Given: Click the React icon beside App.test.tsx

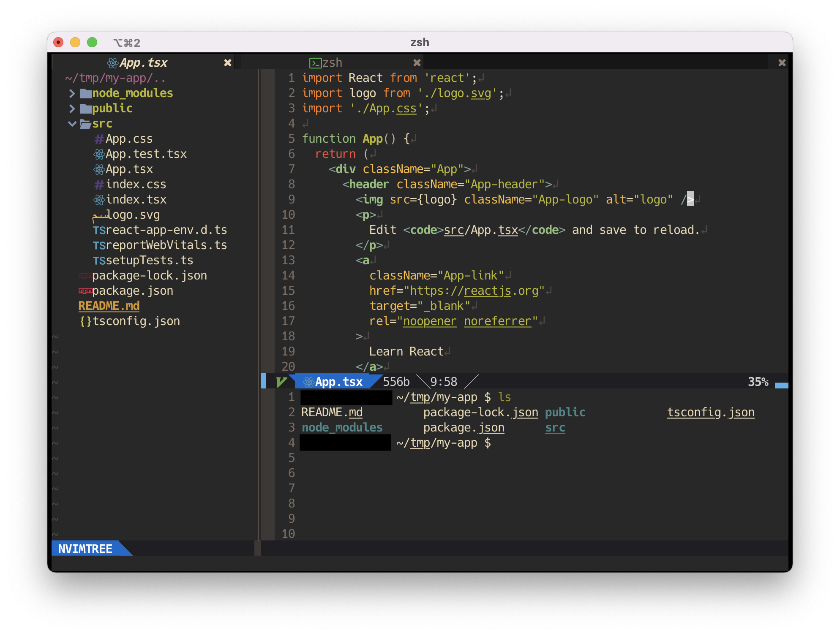Looking at the screenshot, I should [x=99, y=154].
